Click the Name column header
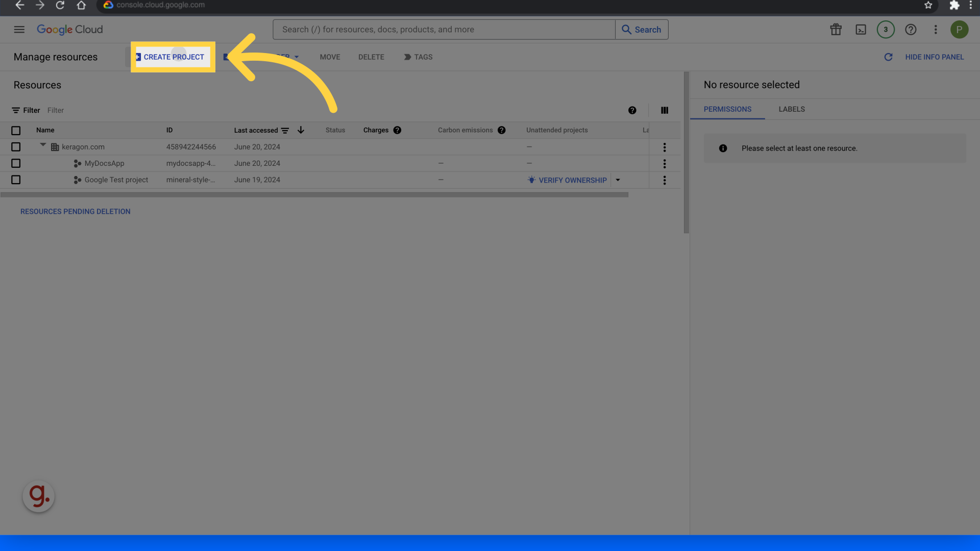Viewport: 980px width, 551px height. pyautogui.click(x=45, y=130)
